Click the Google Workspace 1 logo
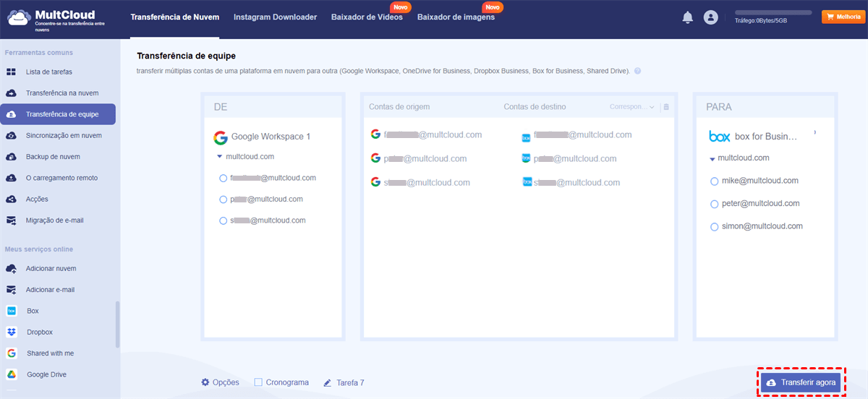The height and width of the screenshot is (399, 868). click(x=221, y=137)
